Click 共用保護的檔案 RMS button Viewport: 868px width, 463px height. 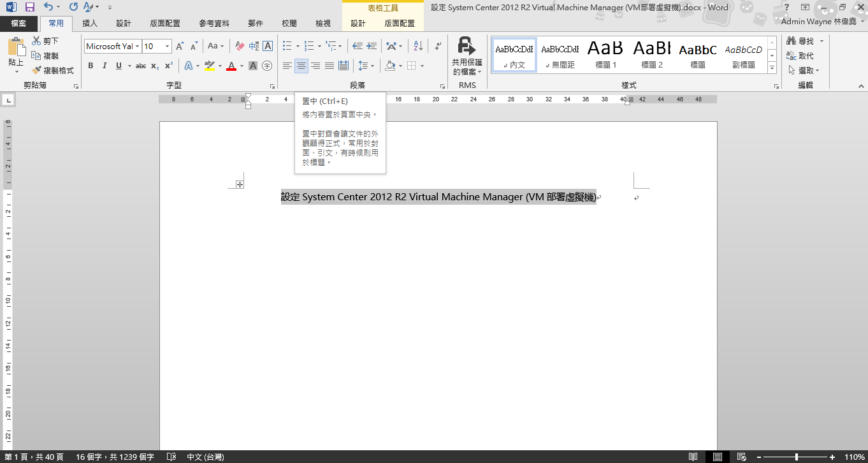pyautogui.click(x=467, y=56)
